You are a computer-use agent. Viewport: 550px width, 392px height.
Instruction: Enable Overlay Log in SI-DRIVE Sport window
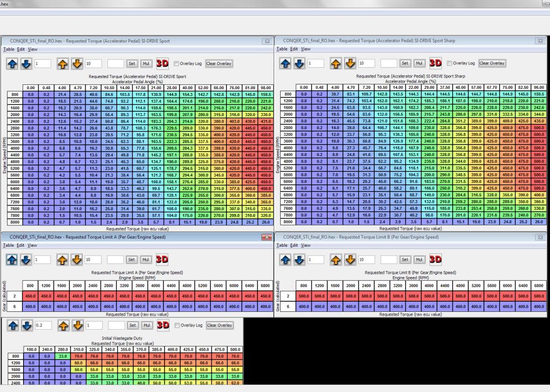[x=176, y=63]
